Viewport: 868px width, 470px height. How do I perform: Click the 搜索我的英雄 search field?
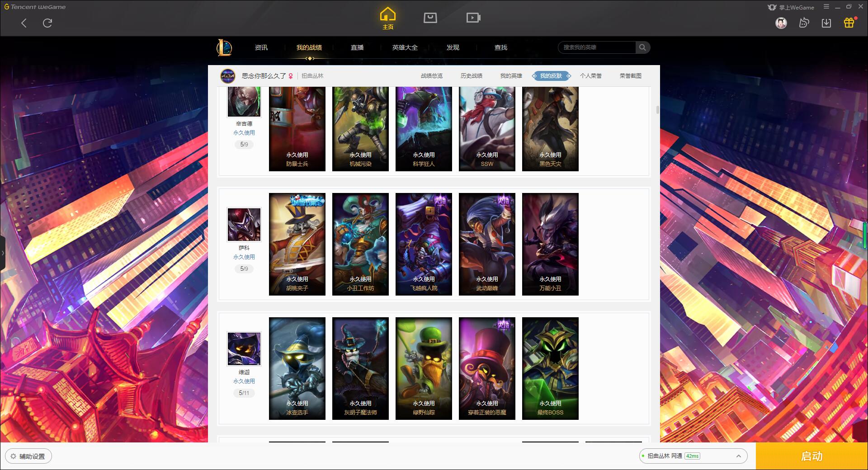[597, 47]
